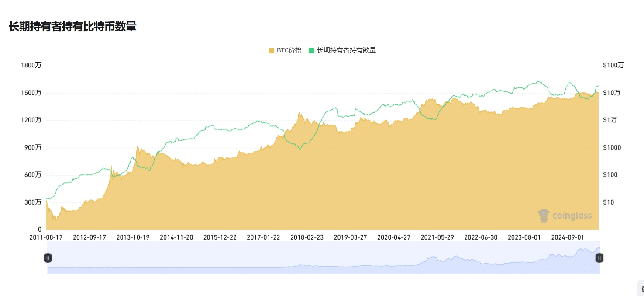This screenshot has height=296, width=644.
Task: Click the 2017-01-22 date axis label
Action: click(x=264, y=237)
